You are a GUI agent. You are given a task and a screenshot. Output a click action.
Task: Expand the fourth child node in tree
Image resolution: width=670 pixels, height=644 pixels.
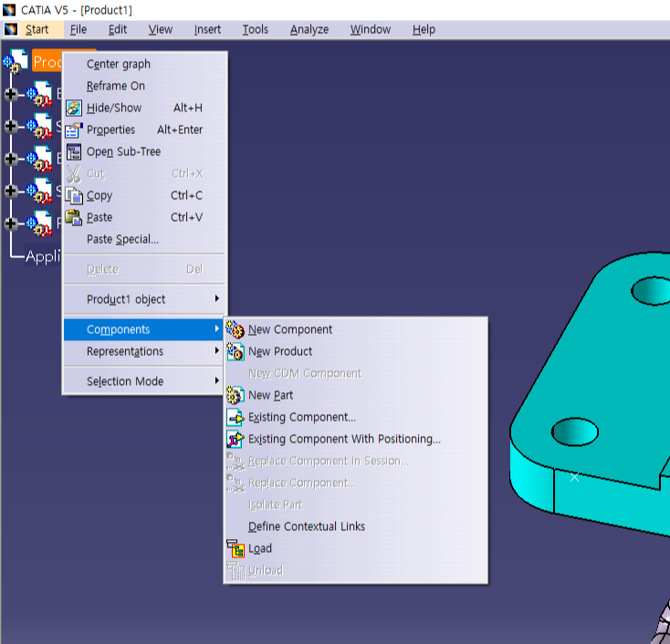pos(12,191)
